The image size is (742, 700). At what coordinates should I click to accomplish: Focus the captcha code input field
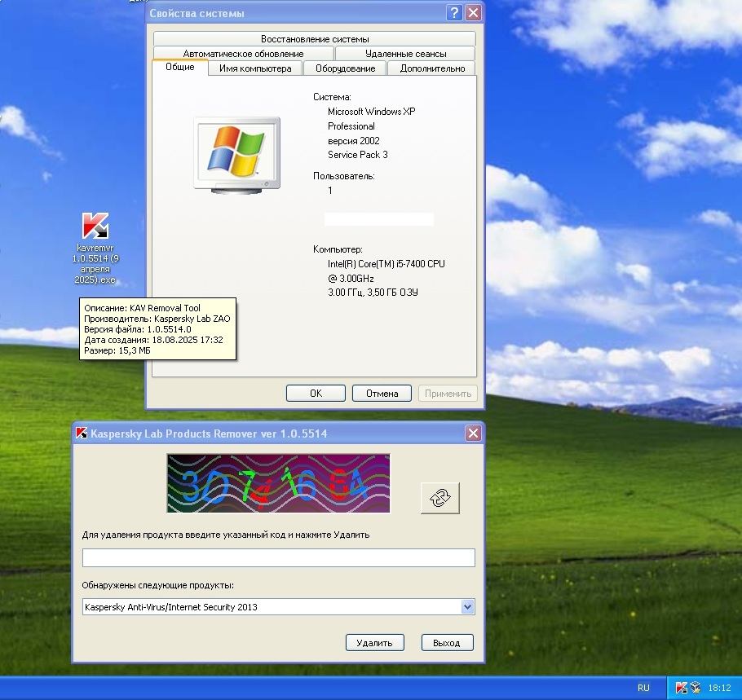coord(278,558)
